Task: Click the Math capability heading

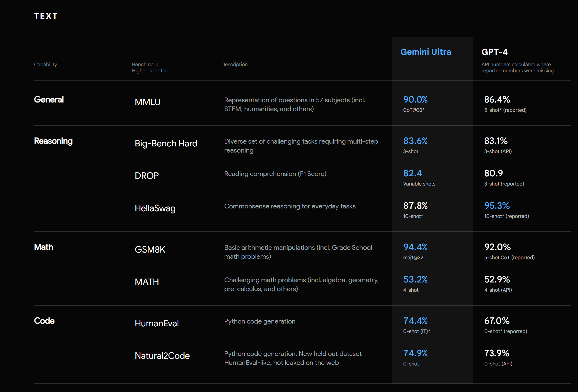Action: coord(44,247)
